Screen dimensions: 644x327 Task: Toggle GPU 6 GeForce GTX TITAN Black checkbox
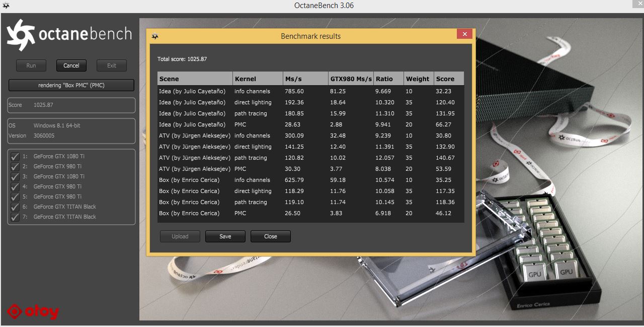coord(15,207)
